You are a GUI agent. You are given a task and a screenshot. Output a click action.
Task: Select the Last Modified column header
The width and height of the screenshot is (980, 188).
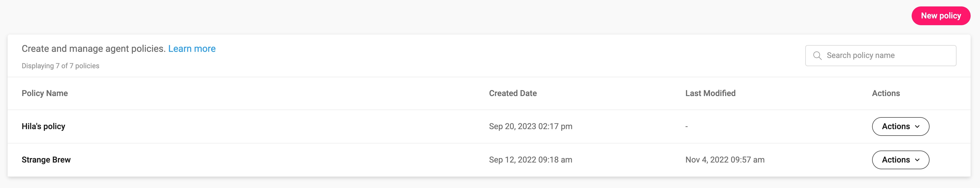(x=710, y=93)
